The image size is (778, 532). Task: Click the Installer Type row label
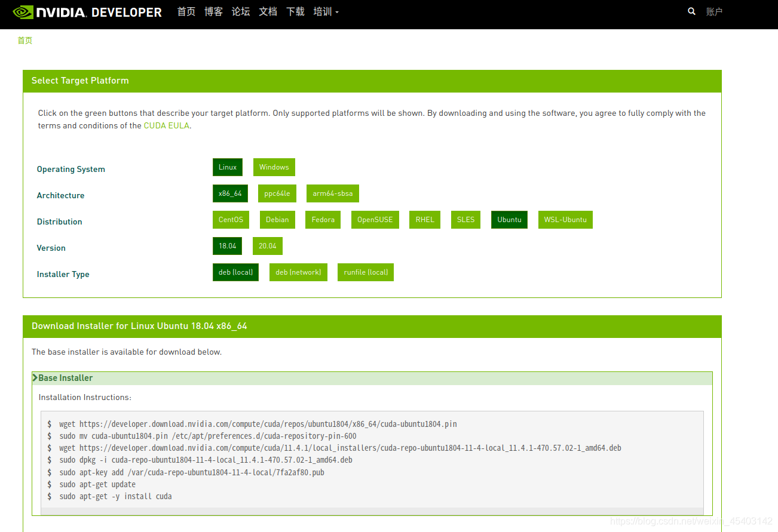(x=63, y=275)
